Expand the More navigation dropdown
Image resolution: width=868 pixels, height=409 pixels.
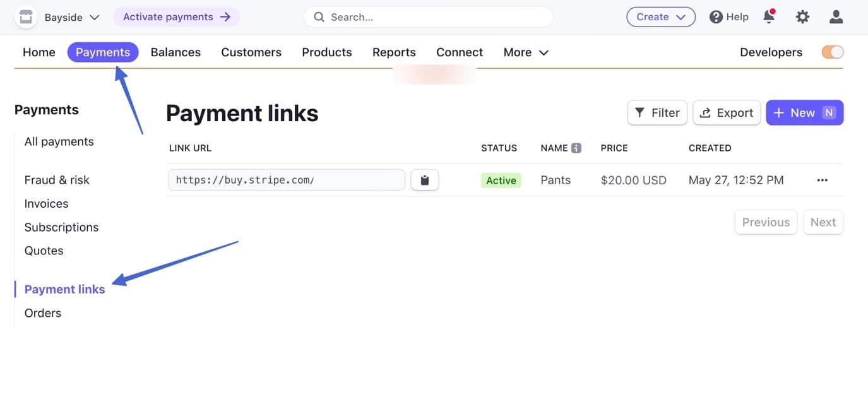(x=525, y=52)
